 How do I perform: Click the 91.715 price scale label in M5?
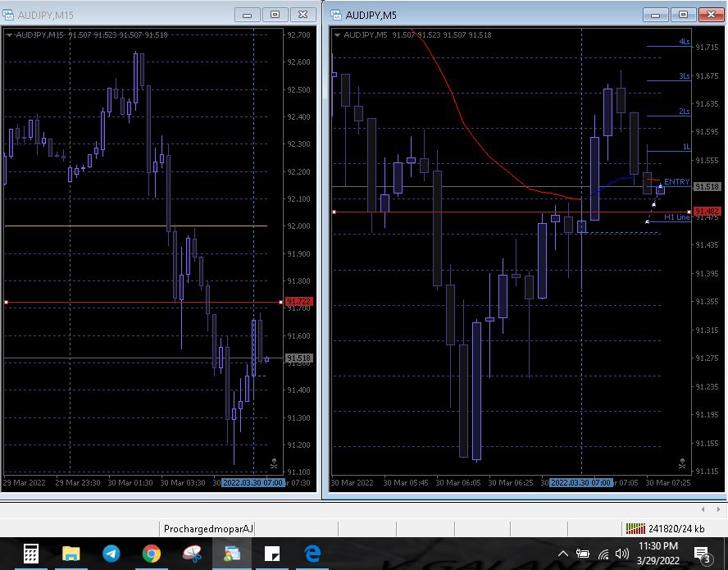(707, 47)
